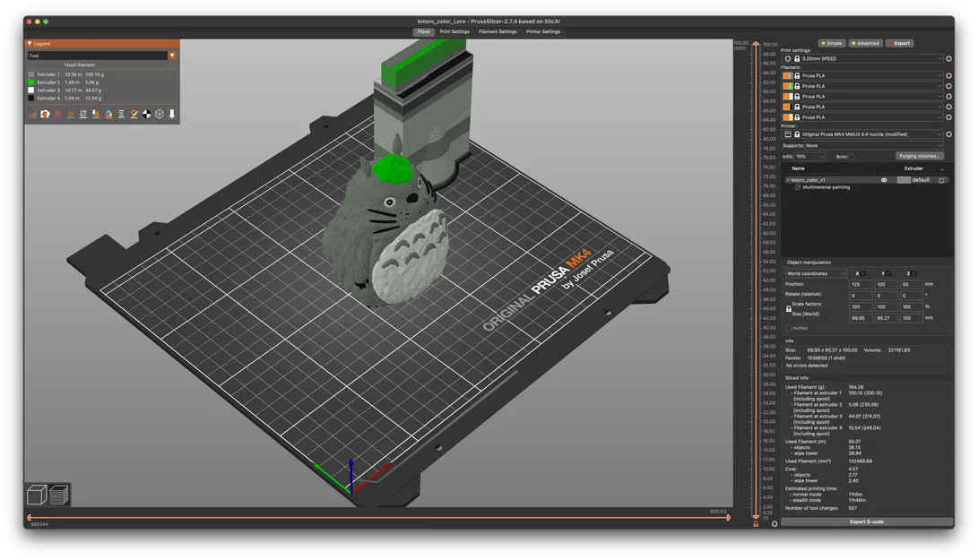The height and width of the screenshot is (560, 978).
Task: Open the Supports dropdown set to None
Action: pos(873,145)
